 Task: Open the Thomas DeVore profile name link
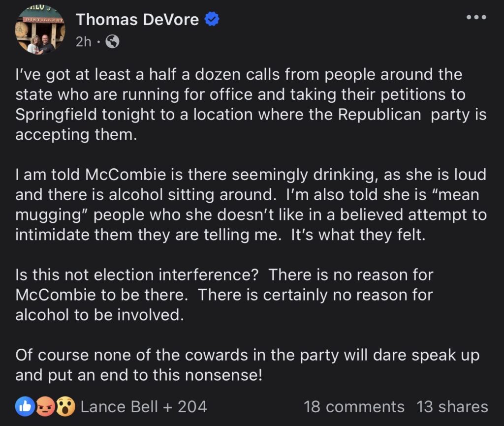(x=137, y=20)
